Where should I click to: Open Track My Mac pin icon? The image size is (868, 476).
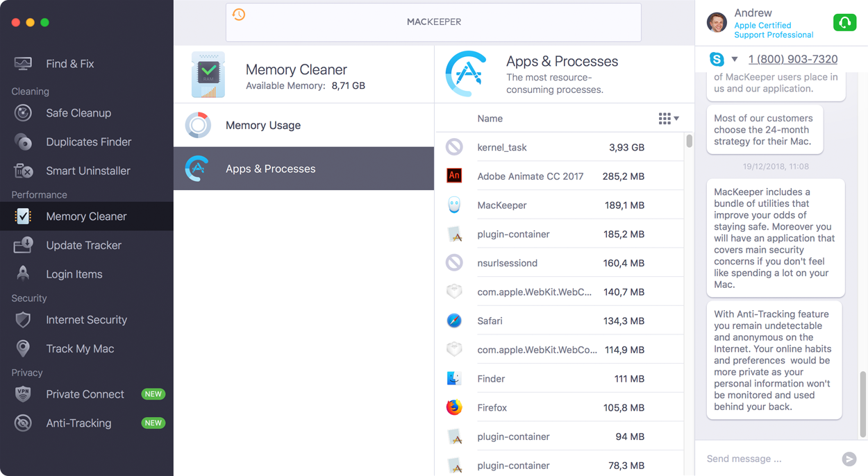(x=23, y=349)
